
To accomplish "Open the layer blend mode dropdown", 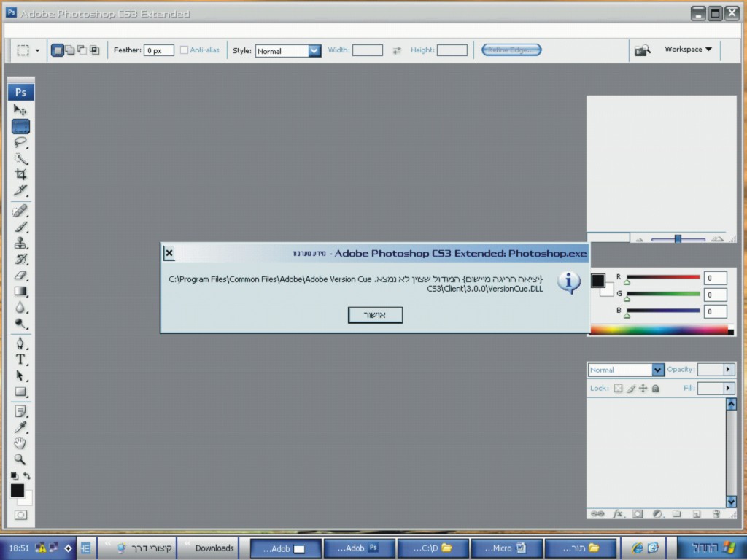I will click(x=657, y=370).
